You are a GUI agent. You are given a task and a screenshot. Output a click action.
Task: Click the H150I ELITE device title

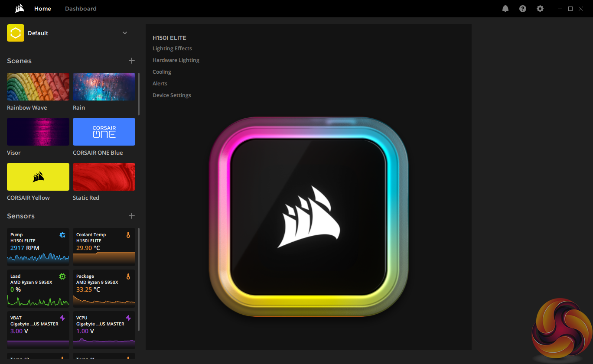[x=169, y=38]
